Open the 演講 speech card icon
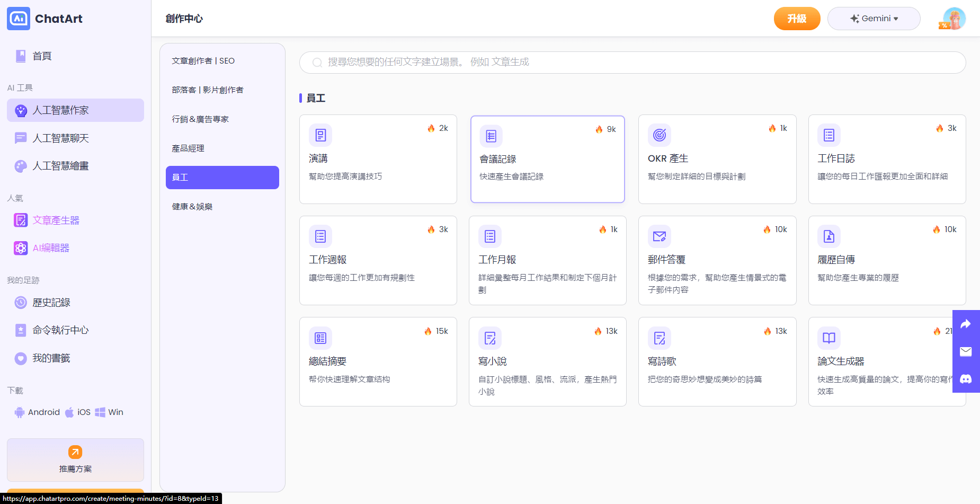Viewport: 980px width, 504px height. (x=320, y=135)
